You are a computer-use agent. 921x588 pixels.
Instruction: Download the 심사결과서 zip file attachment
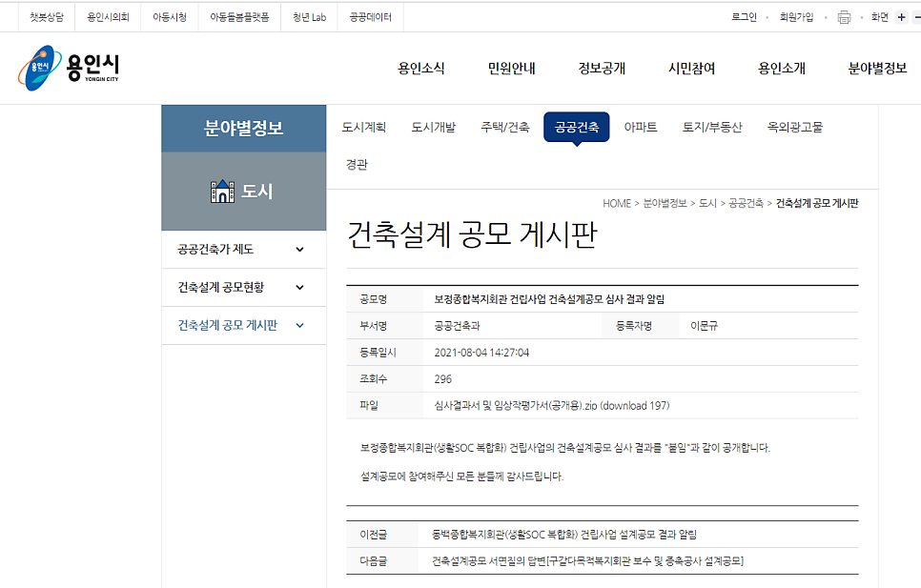551,405
